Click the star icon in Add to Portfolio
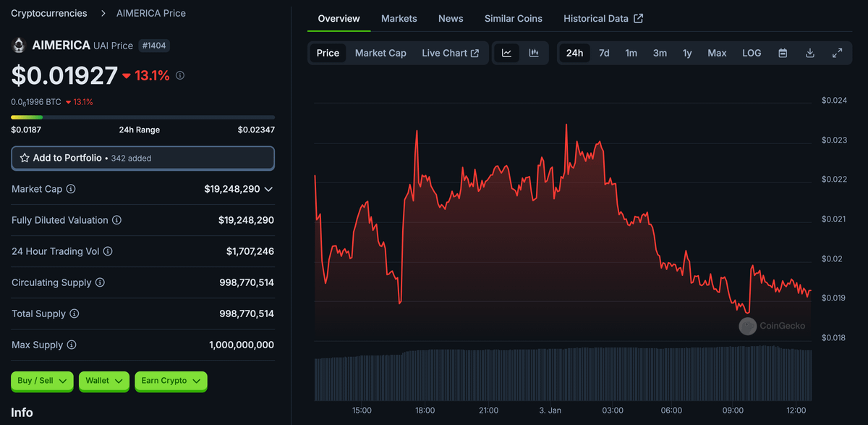The height and width of the screenshot is (425, 868). coord(25,158)
